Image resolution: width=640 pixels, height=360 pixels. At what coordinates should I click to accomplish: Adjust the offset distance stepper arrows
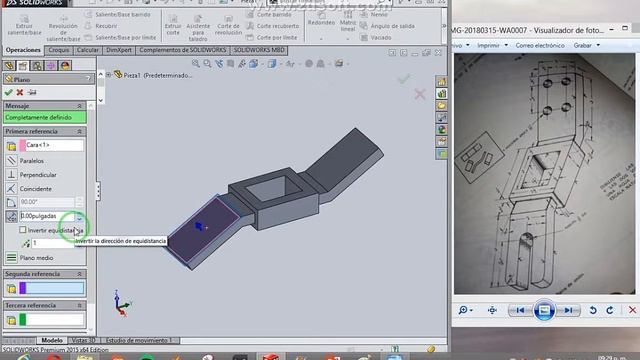point(79,216)
